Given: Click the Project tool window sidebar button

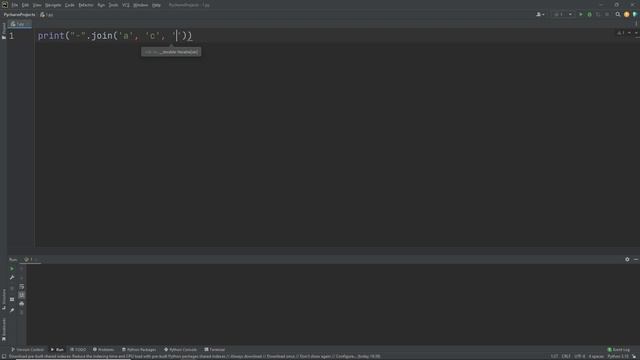Looking at the screenshot, I should pyautogui.click(x=4, y=31).
